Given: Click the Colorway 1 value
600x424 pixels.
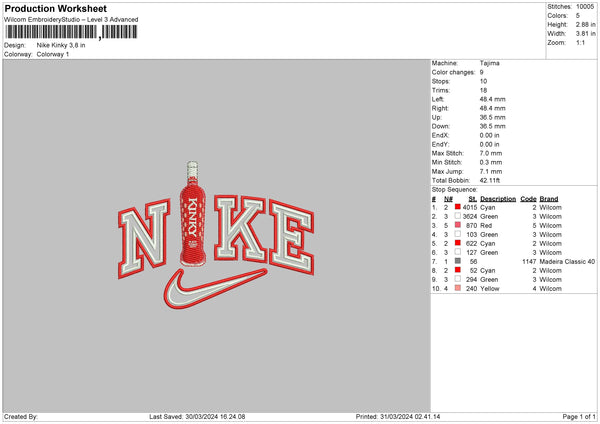Looking at the screenshot, I should pos(53,54).
